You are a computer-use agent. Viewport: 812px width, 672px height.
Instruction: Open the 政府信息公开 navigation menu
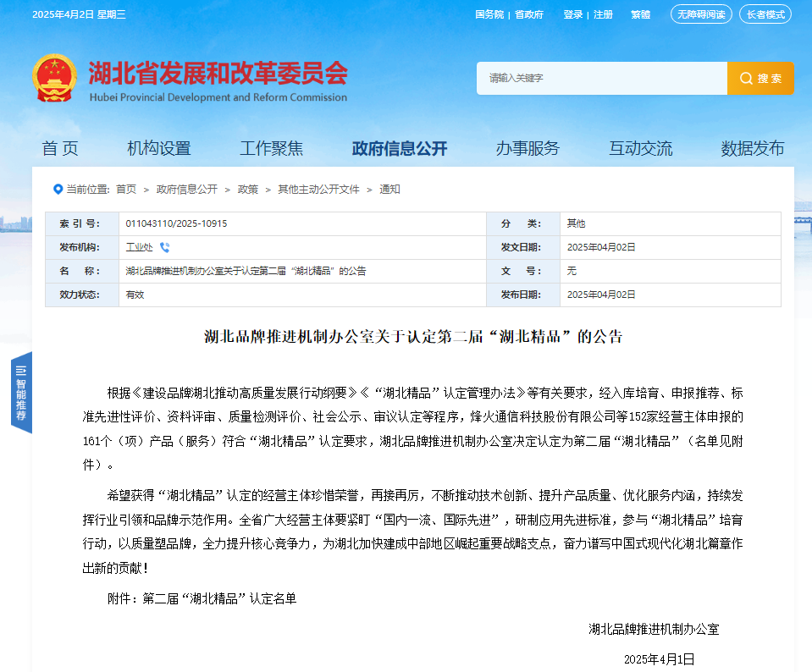(399, 148)
